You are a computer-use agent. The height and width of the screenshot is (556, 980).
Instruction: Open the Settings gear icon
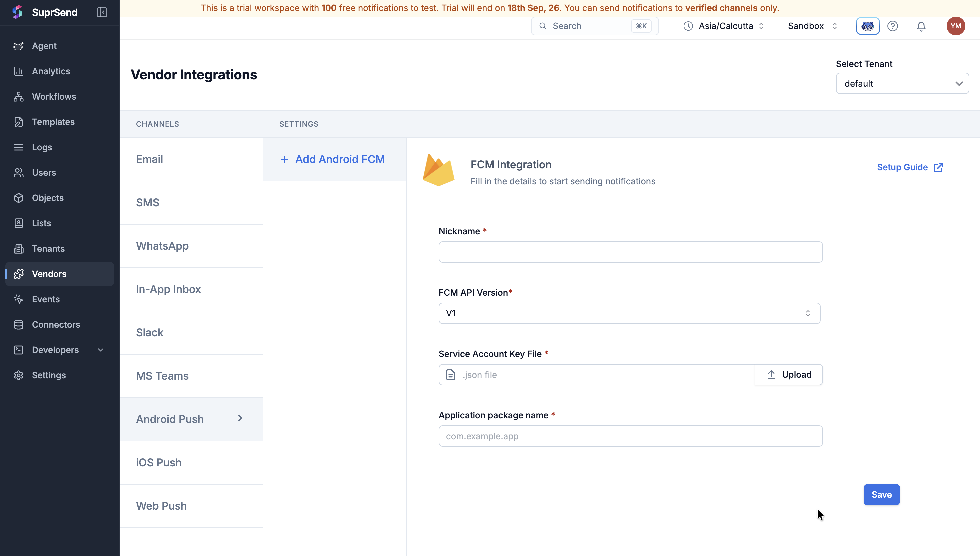(19, 375)
